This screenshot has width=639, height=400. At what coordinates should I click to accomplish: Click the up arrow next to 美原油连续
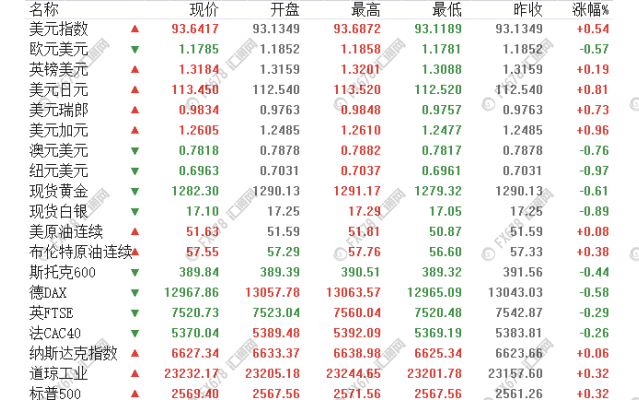click(x=135, y=231)
